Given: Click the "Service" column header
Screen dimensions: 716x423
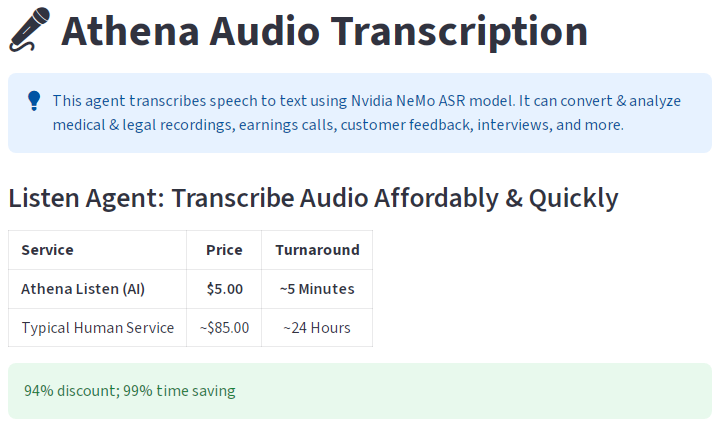Looking at the screenshot, I should [47, 250].
